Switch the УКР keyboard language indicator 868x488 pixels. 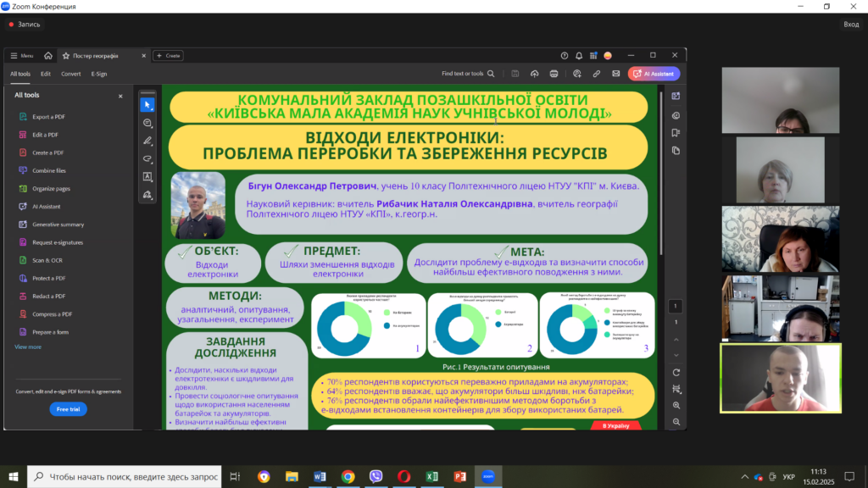[x=789, y=477]
